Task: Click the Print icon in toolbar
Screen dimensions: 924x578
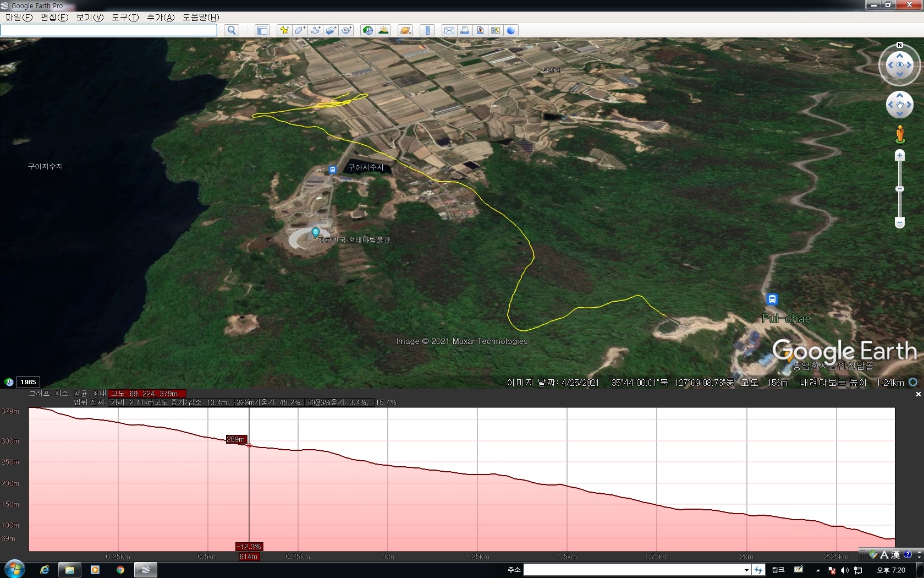Action: [465, 30]
